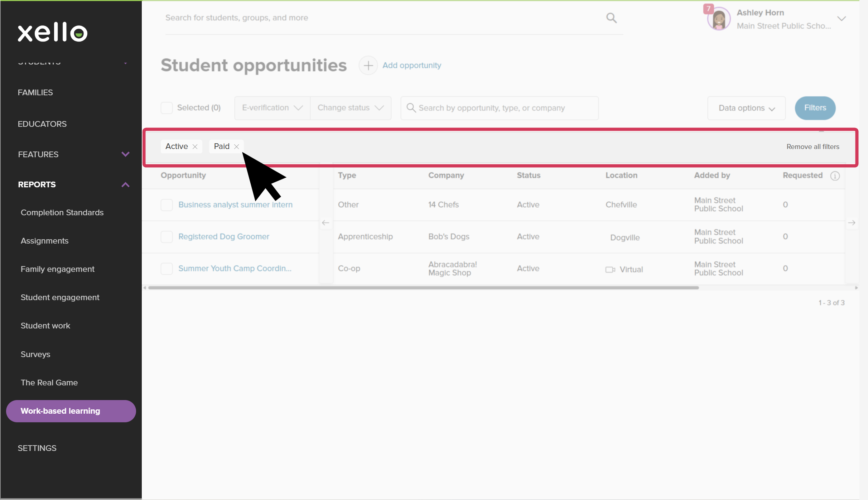Click the Bob's Dogs company cell
The height and width of the screenshot is (500, 868).
(x=449, y=237)
